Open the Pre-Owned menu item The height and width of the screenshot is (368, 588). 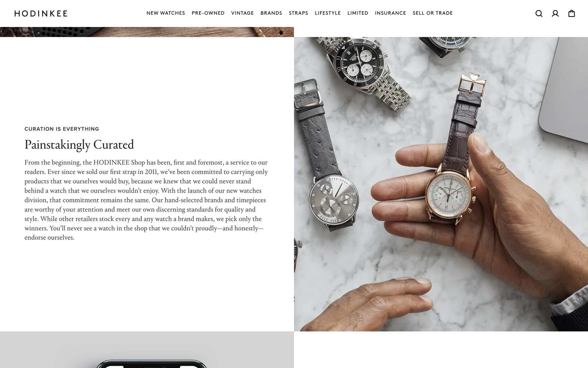pyautogui.click(x=208, y=13)
